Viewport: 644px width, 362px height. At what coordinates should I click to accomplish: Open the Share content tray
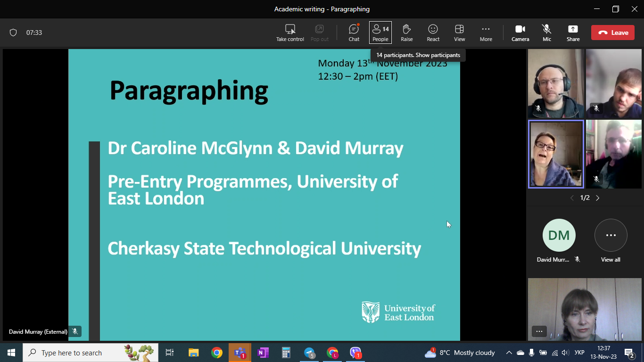point(573,33)
